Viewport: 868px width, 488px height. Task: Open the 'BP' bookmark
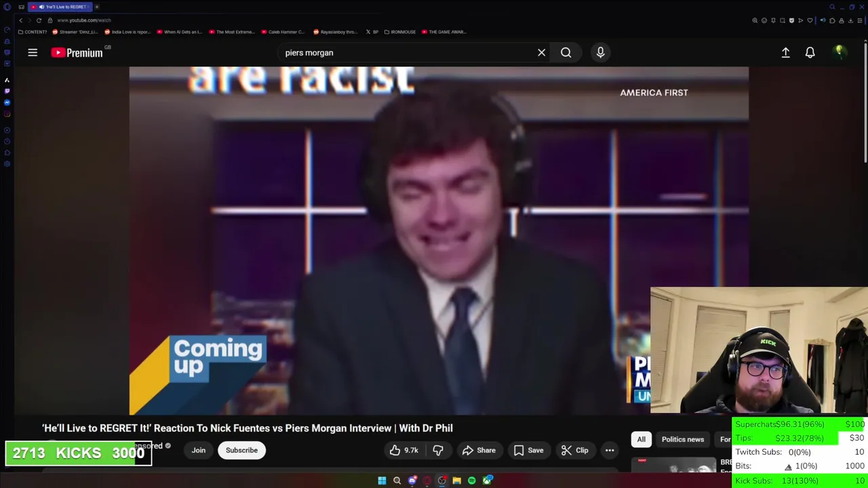(372, 32)
